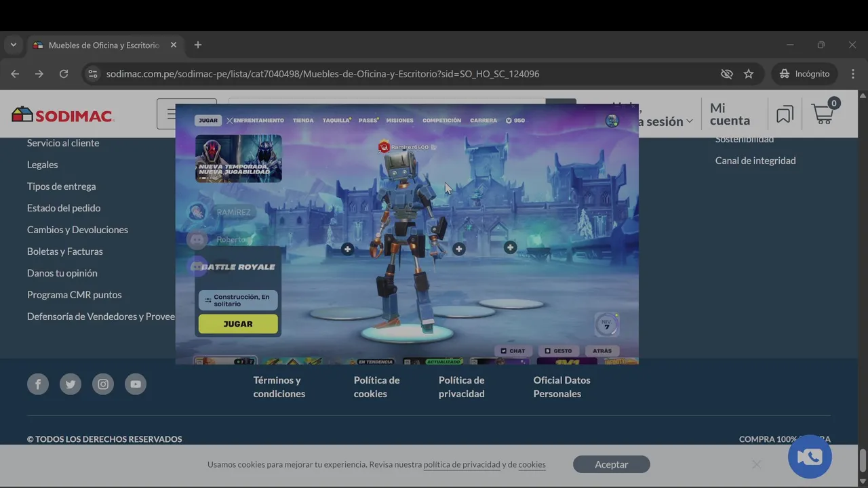This screenshot has width=868, height=488.
Task: Open Sodimac's Instagram page icon
Action: coord(103,384)
